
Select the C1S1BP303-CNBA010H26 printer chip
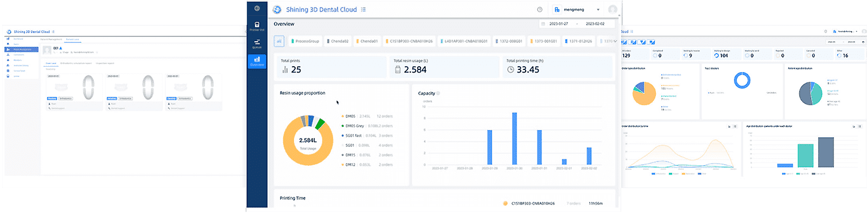pyautogui.click(x=410, y=41)
